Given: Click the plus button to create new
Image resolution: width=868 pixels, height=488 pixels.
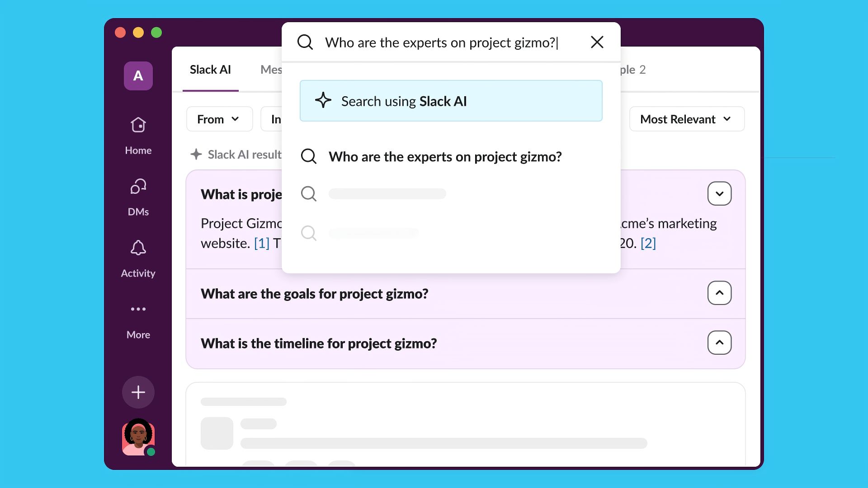Looking at the screenshot, I should (138, 392).
